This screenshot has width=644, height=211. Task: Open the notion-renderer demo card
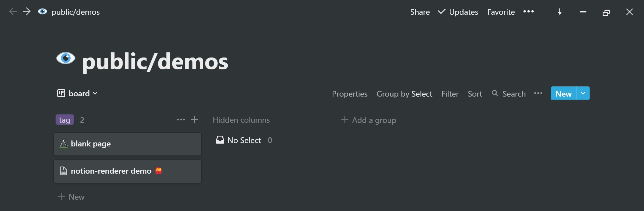pyautogui.click(x=128, y=171)
